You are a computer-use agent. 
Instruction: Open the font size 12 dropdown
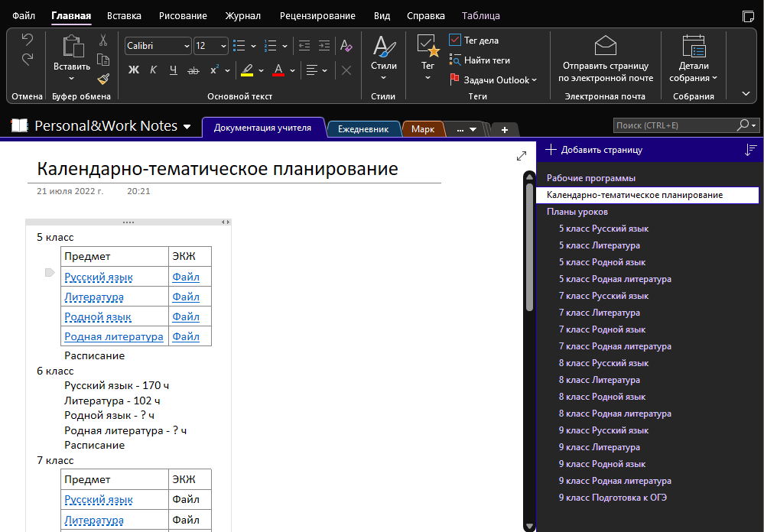(x=223, y=47)
